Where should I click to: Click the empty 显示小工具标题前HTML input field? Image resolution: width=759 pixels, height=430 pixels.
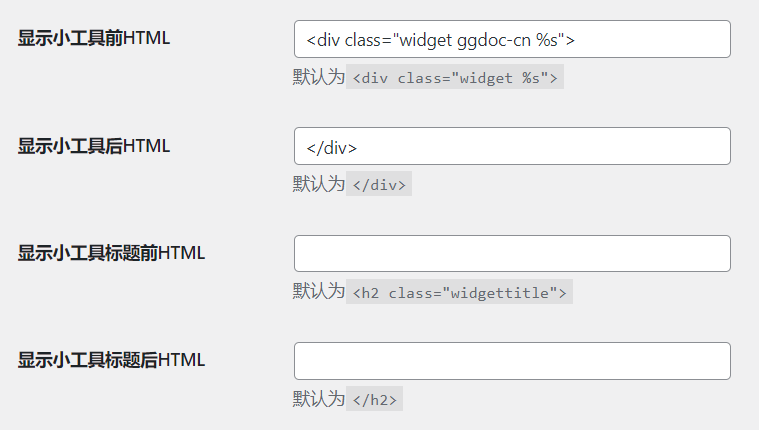pos(512,254)
